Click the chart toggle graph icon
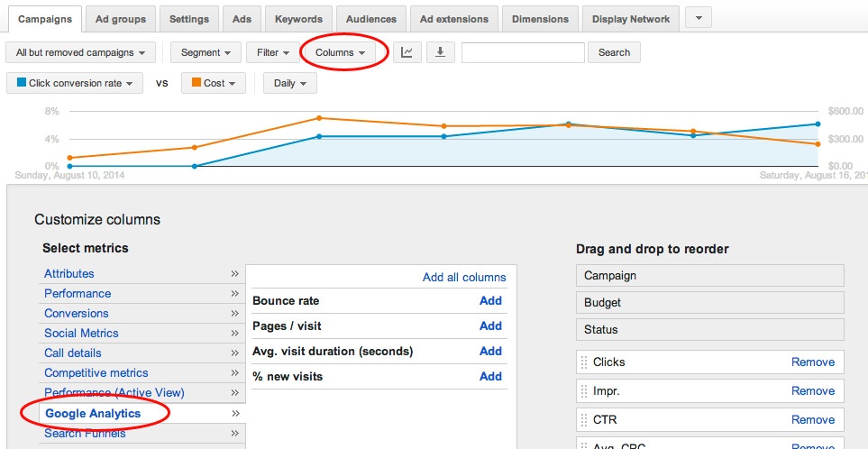This screenshot has width=868, height=449. point(407,53)
